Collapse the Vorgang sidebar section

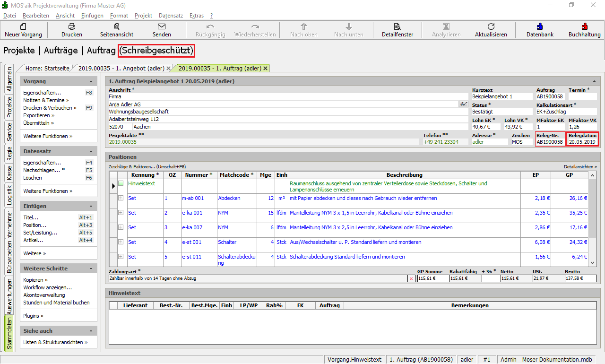click(x=92, y=81)
